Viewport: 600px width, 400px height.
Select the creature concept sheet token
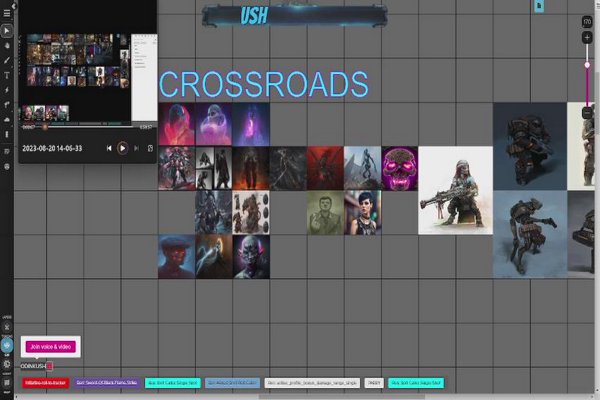[x=251, y=213]
